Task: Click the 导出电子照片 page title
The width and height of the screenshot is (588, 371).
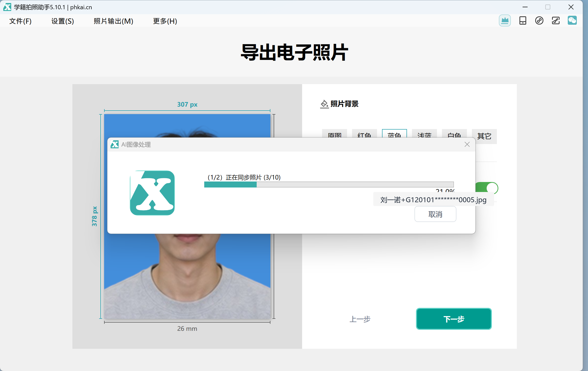Action: click(294, 52)
